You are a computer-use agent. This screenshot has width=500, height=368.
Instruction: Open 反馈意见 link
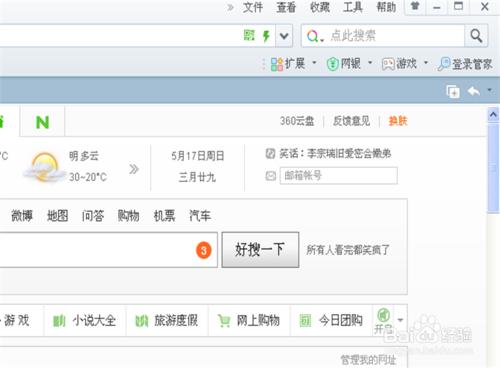[x=351, y=121]
